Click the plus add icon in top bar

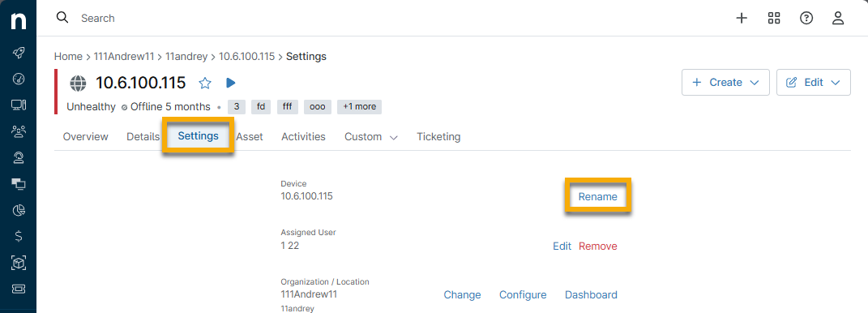[742, 19]
